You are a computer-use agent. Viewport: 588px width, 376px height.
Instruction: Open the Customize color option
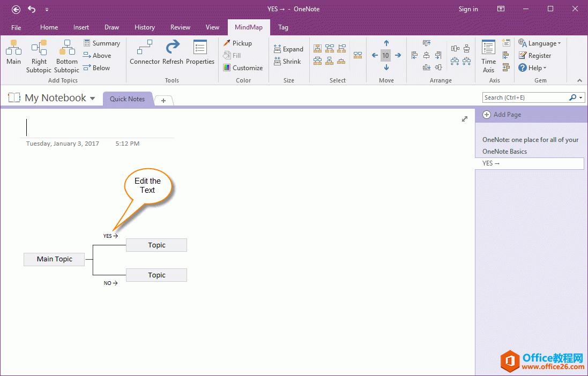[x=243, y=68]
